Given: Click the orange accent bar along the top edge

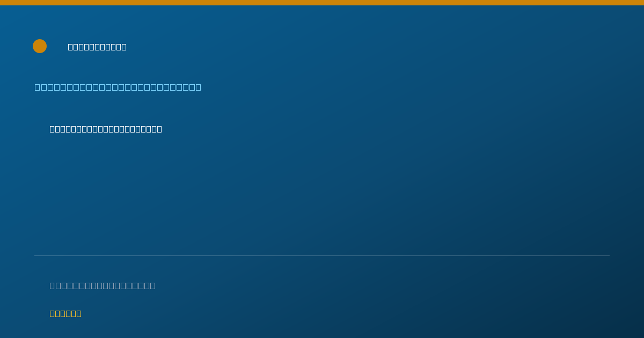Looking at the screenshot, I should pyautogui.click(x=322, y=3).
